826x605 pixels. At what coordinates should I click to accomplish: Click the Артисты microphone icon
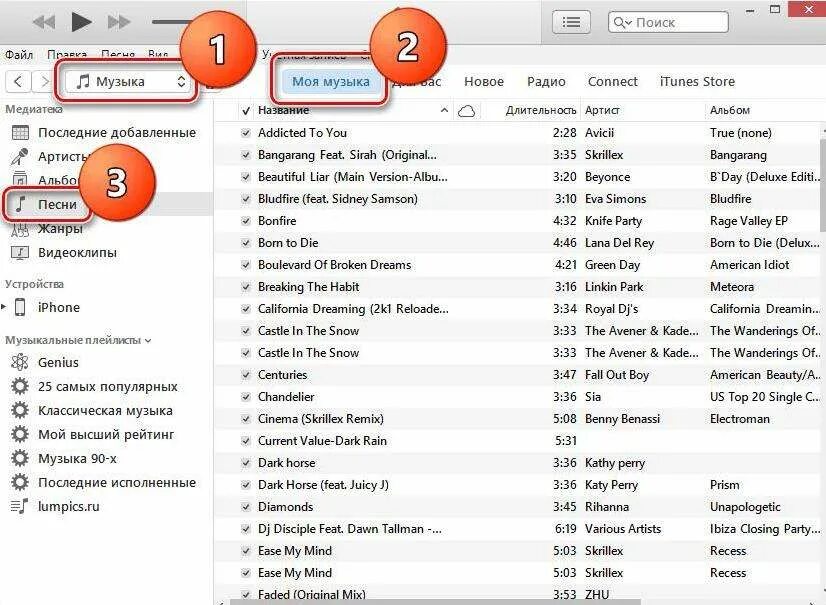(x=20, y=157)
